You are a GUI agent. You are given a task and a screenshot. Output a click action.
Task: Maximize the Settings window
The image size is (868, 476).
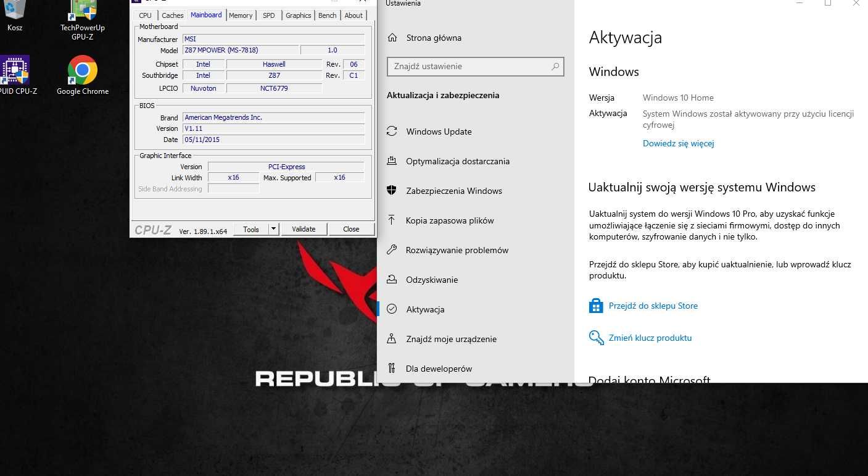(x=828, y=3)
